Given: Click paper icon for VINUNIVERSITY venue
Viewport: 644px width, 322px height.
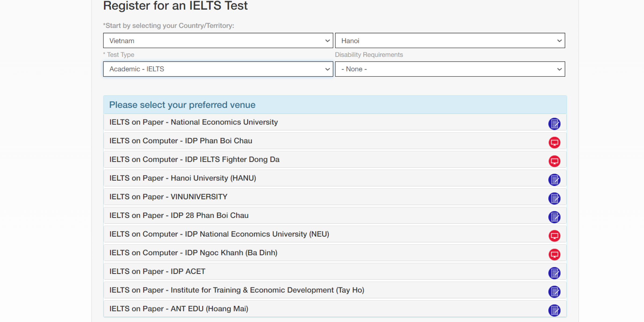Looking at the screenshot, I should [554, 198].
